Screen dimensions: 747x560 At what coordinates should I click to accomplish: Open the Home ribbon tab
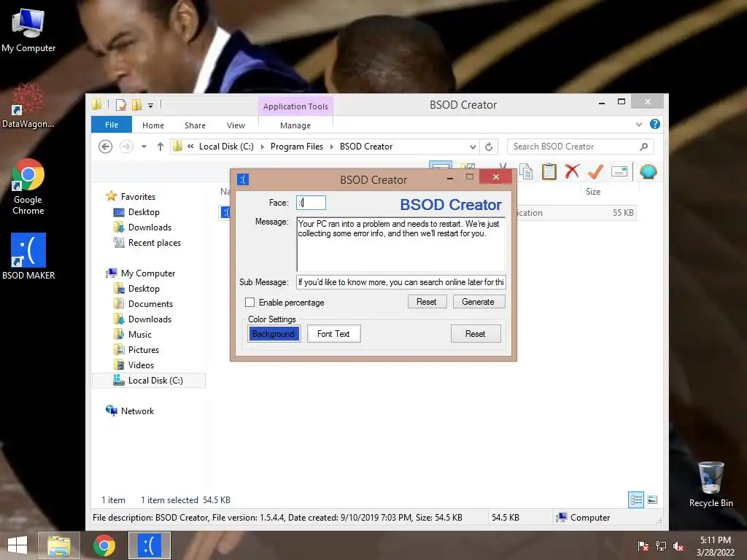coord(153,125)
